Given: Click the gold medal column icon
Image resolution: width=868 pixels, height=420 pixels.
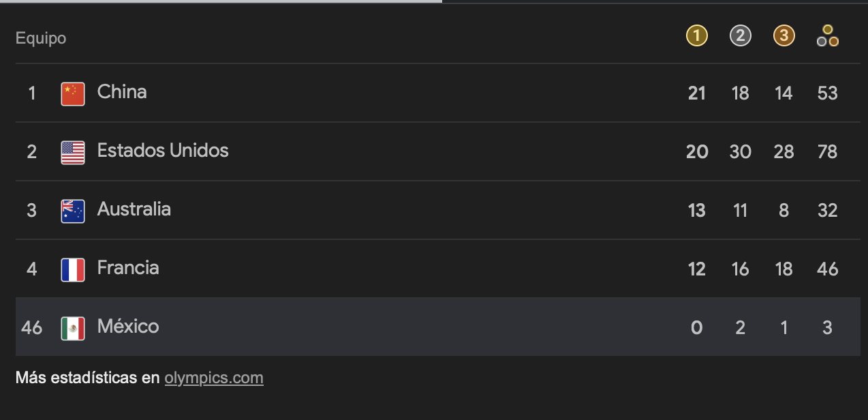Looking at the screenshot, I should (x=696, y=36).
